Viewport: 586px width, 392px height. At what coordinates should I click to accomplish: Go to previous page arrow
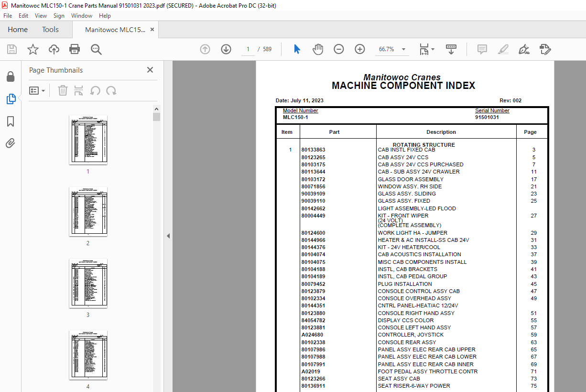tap(205, 49)
